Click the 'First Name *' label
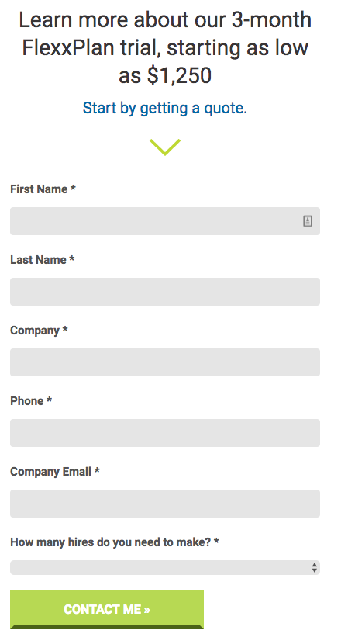 tap(43, 189)
